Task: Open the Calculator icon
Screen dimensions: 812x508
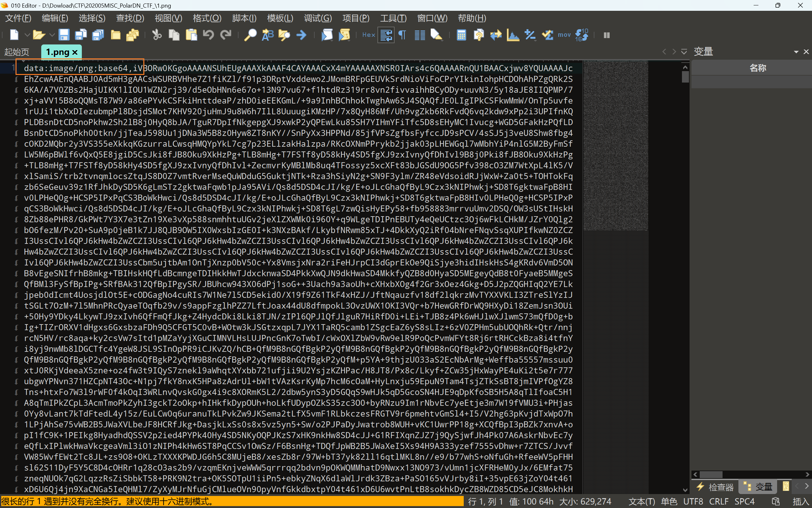Action: point(462,35)
